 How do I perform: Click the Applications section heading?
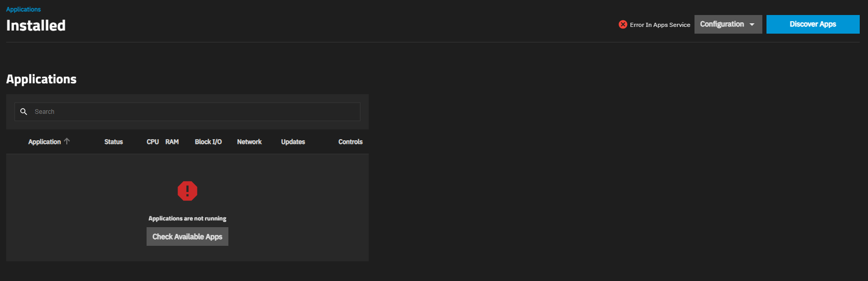point(41,79)
